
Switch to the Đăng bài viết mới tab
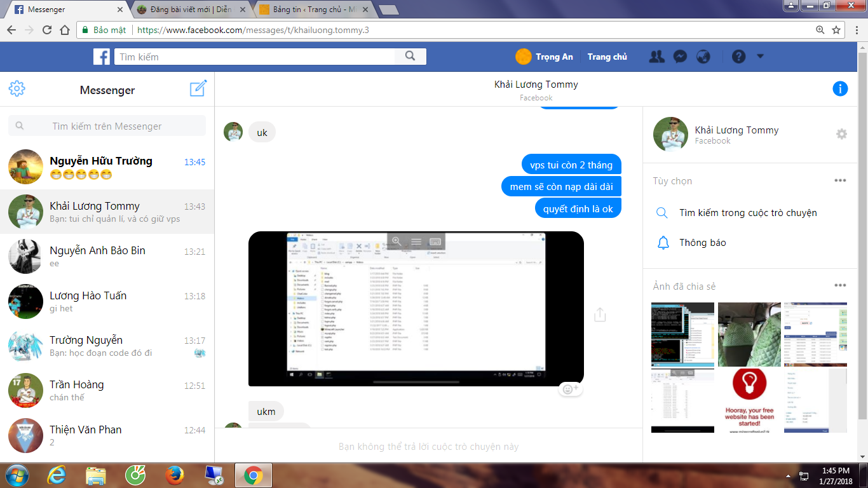pyautogui.click(x=191, y=10)
